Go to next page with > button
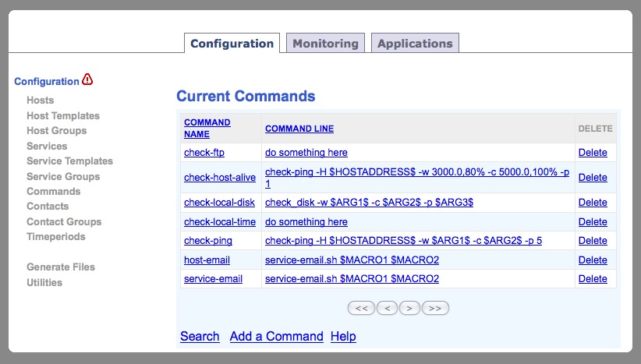The image size is (641, 364). (409, 308)
